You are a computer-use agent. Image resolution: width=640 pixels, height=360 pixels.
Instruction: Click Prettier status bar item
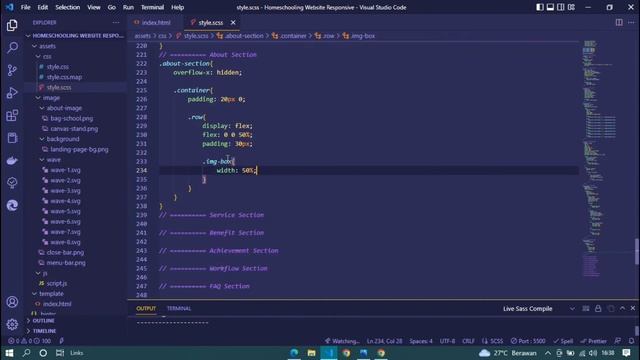[593, 341]
